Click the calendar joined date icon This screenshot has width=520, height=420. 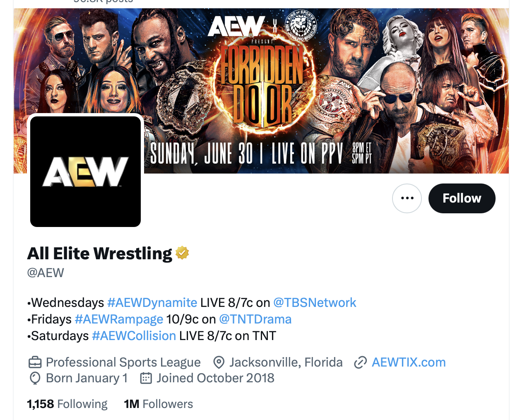pos(146,378)
